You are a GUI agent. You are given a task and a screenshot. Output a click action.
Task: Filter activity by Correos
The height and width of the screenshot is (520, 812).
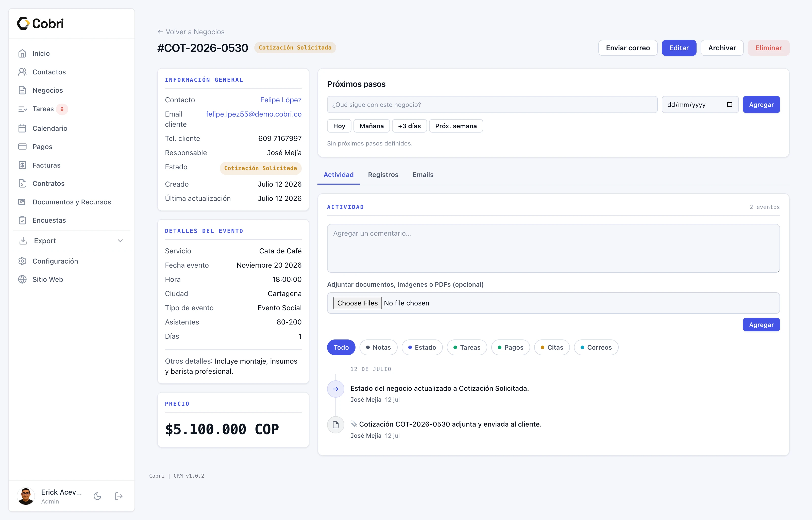pos(596,347)
